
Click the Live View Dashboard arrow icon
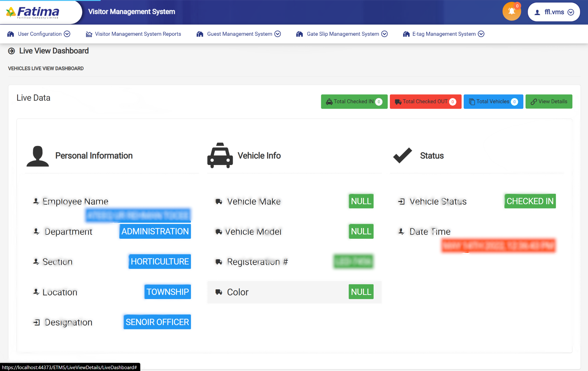(x=11, y=51)
